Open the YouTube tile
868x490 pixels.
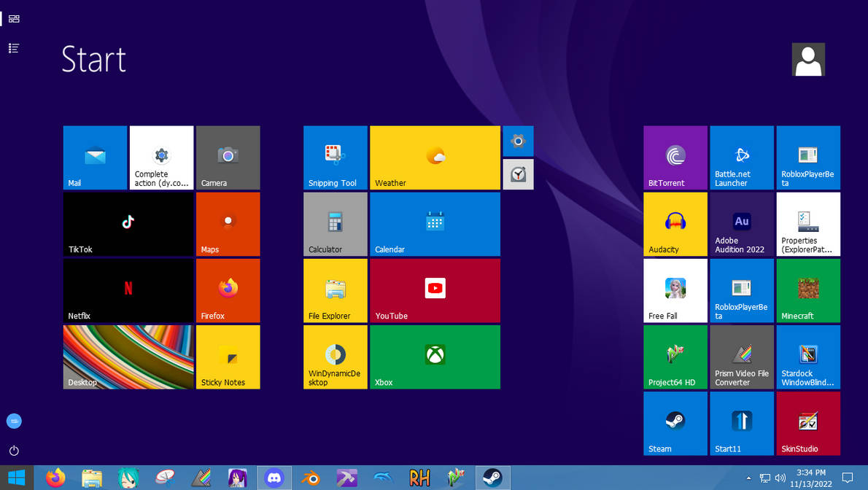point(435,291)
